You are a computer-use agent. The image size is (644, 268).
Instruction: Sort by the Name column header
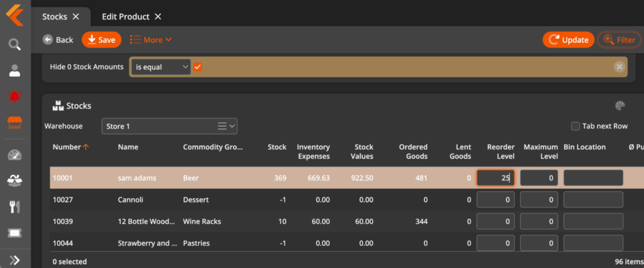[128, 147]
